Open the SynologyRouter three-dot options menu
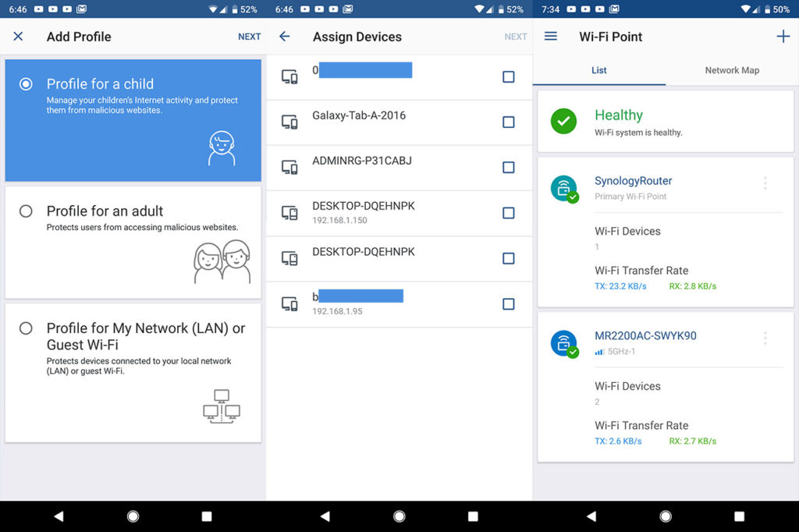The image size is (799, 532). point(765,183)
